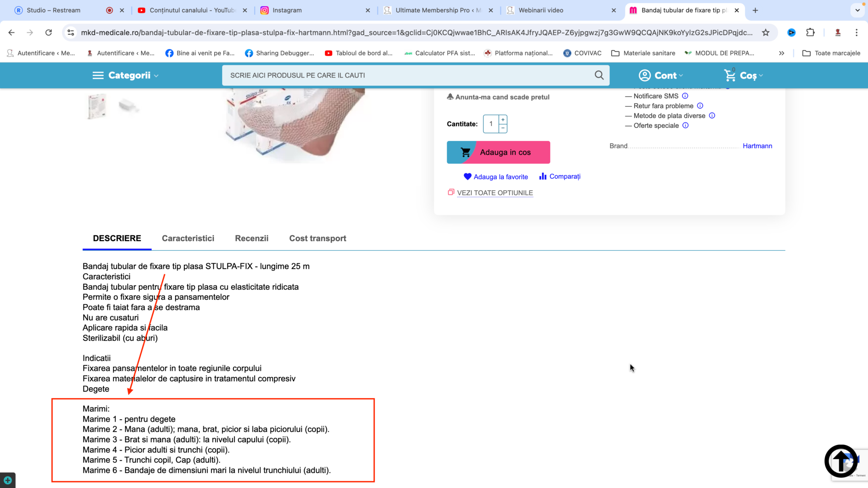
Task: Increase quantity with the plus stepper
Action: click(x=503, y=119)
